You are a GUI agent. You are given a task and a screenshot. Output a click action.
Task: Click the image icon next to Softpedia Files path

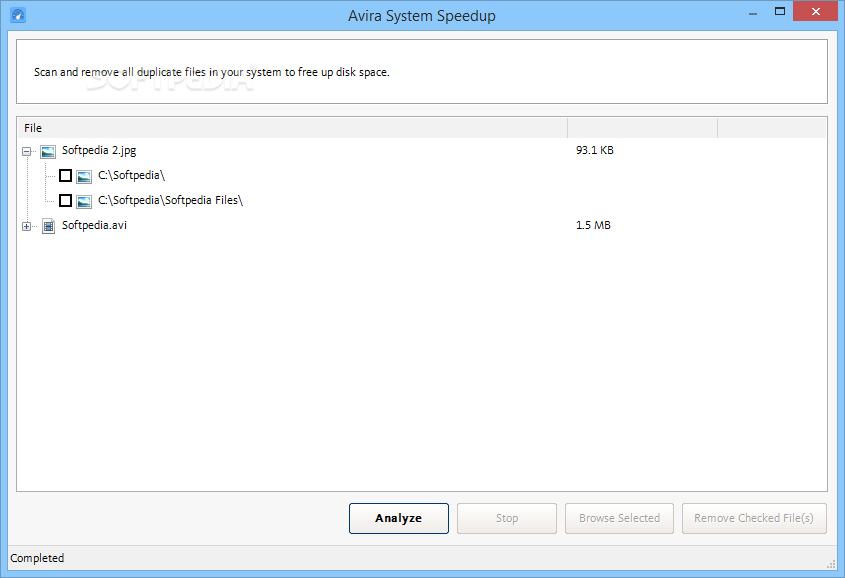(x=84, y=201)
